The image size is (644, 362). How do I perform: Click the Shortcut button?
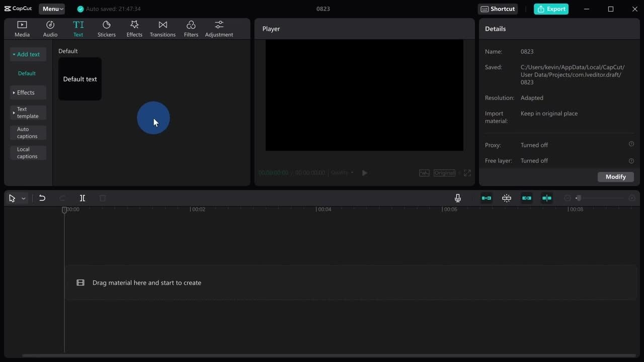click(x=498, y=9)
